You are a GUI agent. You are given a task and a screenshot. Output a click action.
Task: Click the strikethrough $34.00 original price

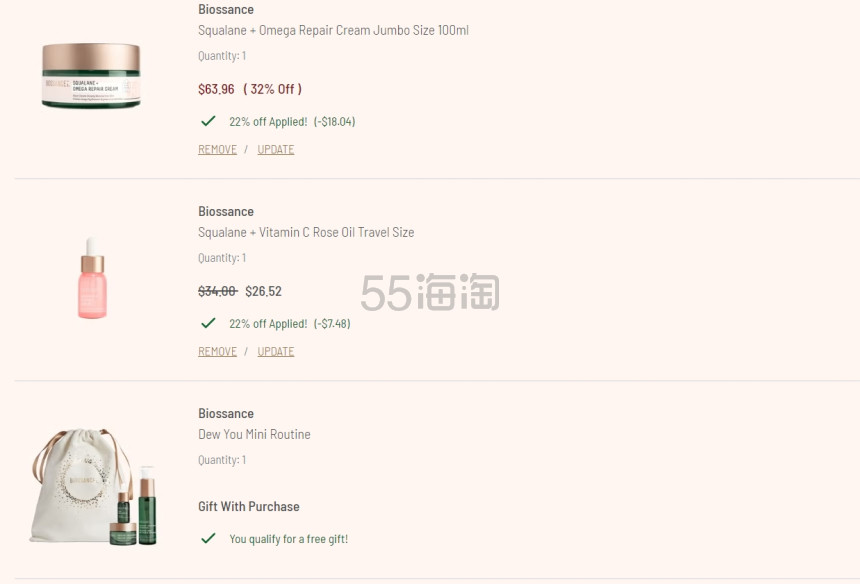tap(215, 291)
